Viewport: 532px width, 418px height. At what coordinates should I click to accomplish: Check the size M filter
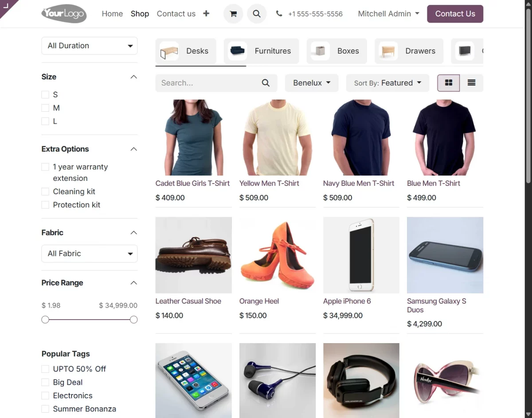coord(45,108)
